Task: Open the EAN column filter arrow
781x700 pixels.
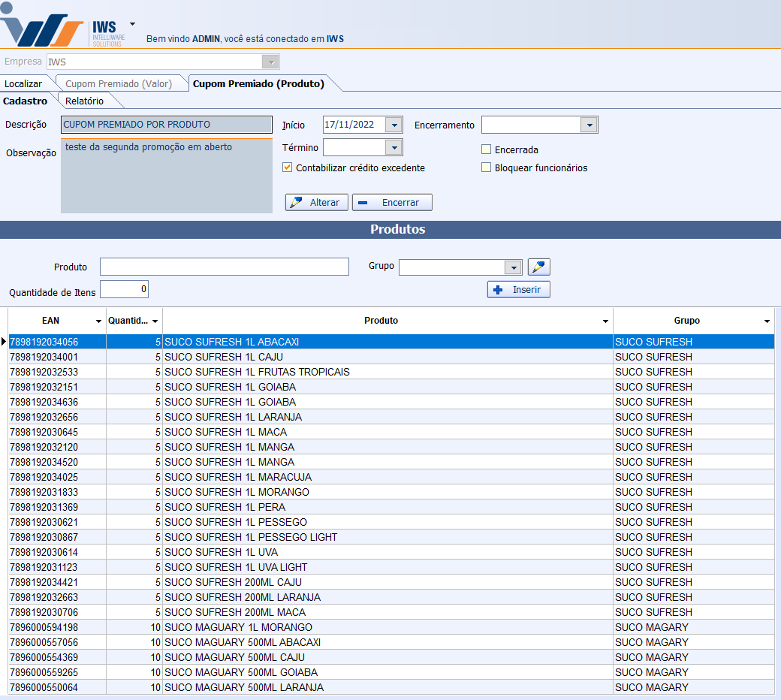Action: coord(98,321)
